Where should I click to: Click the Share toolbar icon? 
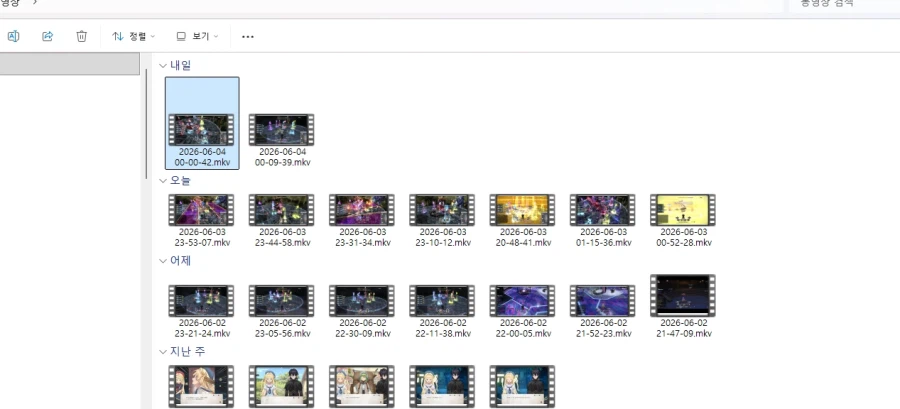[x=48, y=36]
